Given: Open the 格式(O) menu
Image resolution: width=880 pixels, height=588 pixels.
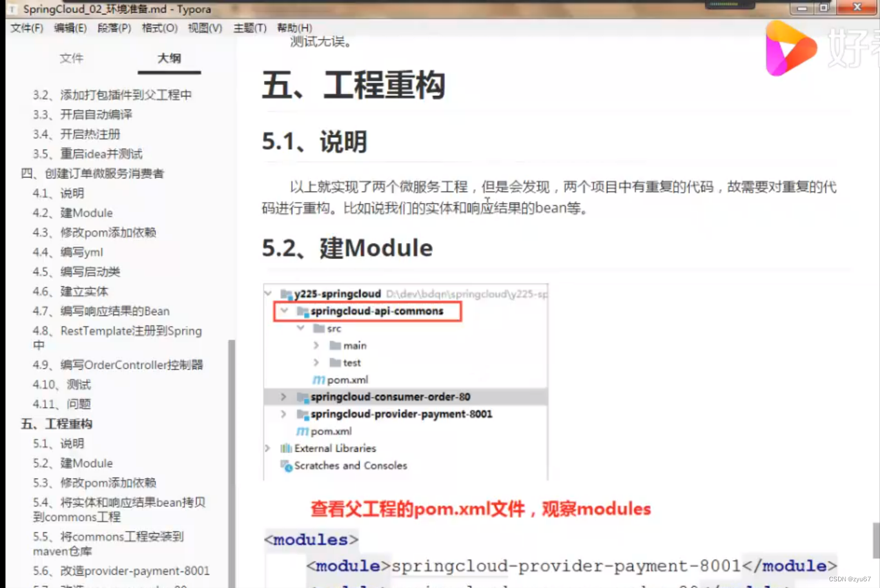Looking at the screenshot, I should click(x=160, y=28).
